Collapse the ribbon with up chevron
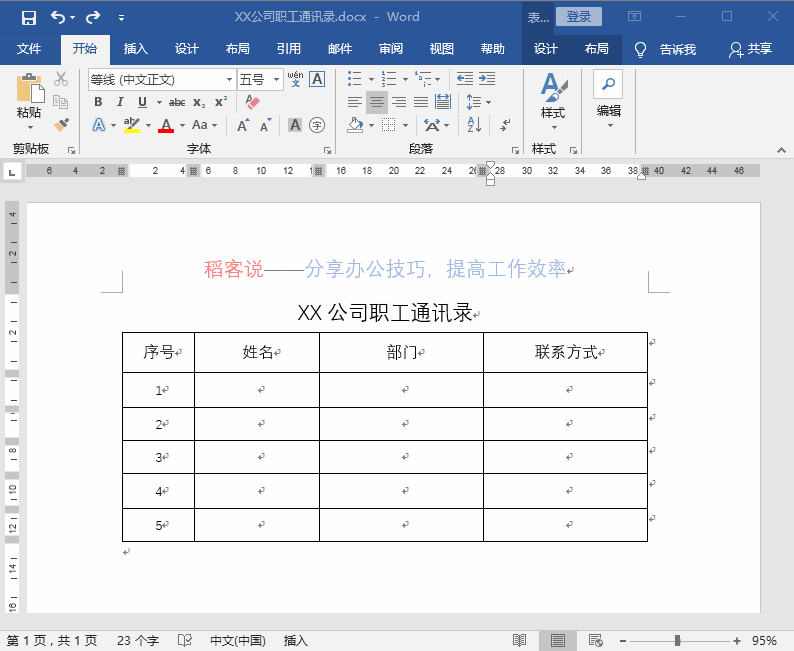This screenshot has height=651, width=794. (781, 150)
